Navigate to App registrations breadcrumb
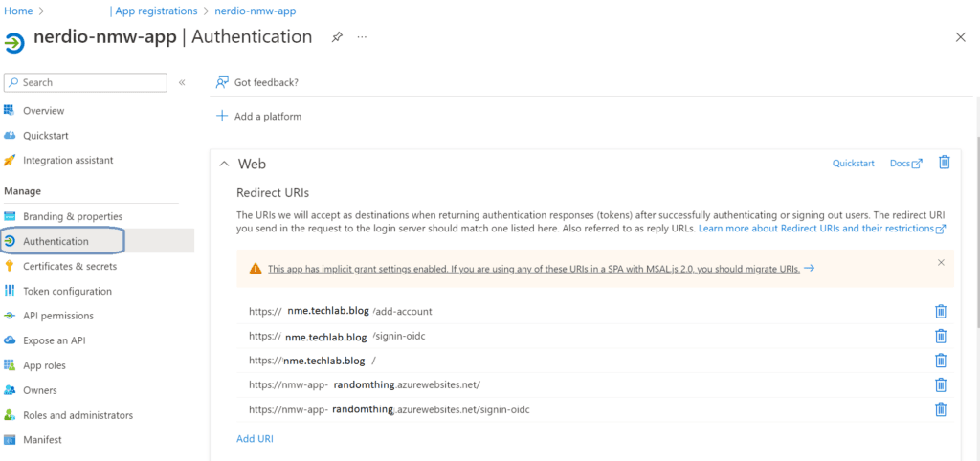This screenshot has width=980, height=461. [x=159, y=11]
